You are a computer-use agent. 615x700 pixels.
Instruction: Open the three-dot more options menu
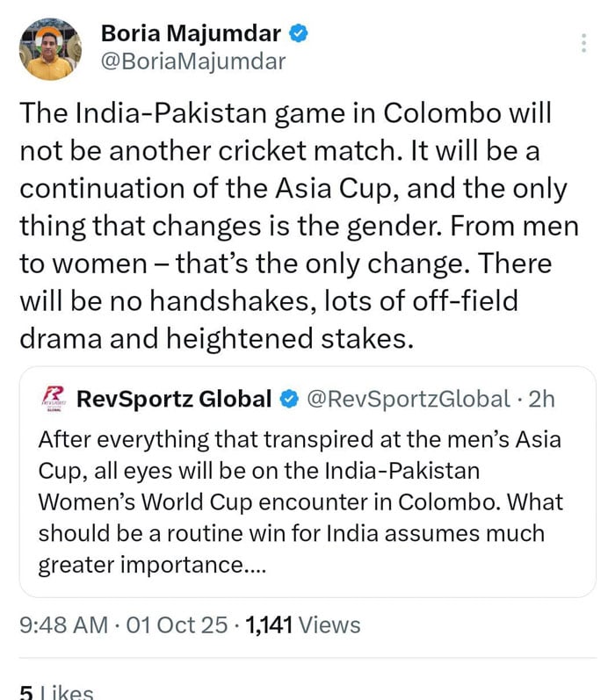point(584,44)
